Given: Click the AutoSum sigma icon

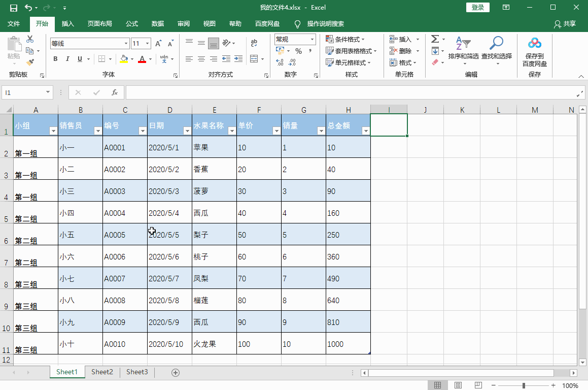Looking at the screenshot, I should (x=435, y=39).
